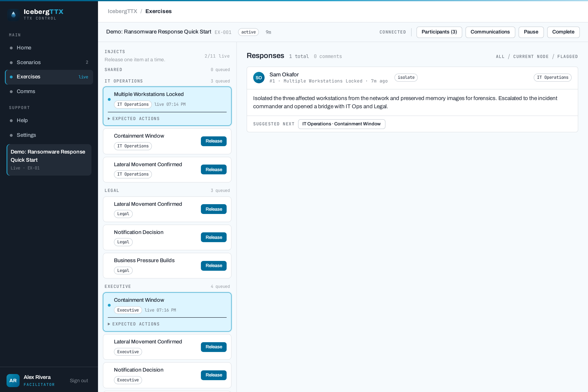
Task: Click the isolate tag on Sam's response
Action: (x=406, y=78)
